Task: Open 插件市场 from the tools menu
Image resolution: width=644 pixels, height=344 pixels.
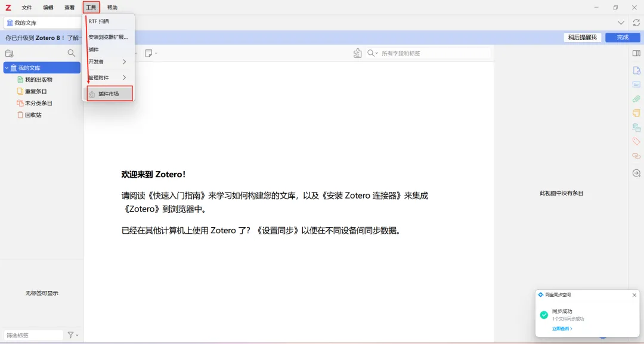Action: 109,94
